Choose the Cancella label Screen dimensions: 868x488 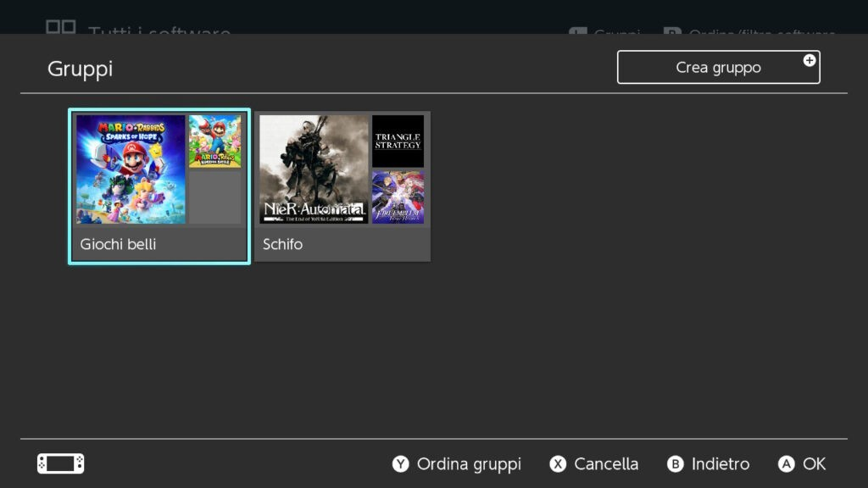pos(606,464)
